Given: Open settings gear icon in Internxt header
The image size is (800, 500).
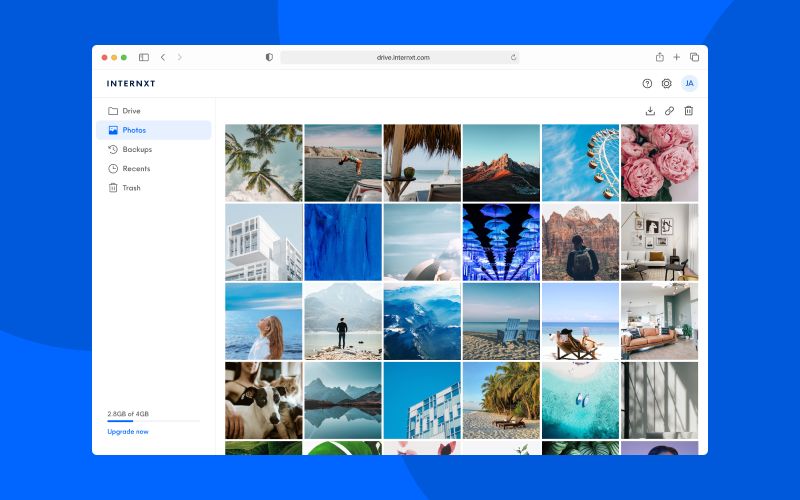Looking at the screenshot, I should 666,84.
